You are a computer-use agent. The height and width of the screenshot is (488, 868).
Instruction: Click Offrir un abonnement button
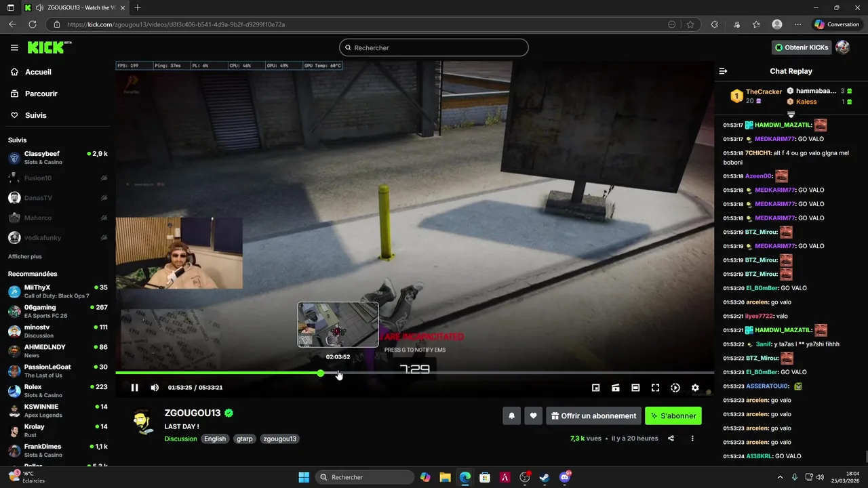click(593, 416)
